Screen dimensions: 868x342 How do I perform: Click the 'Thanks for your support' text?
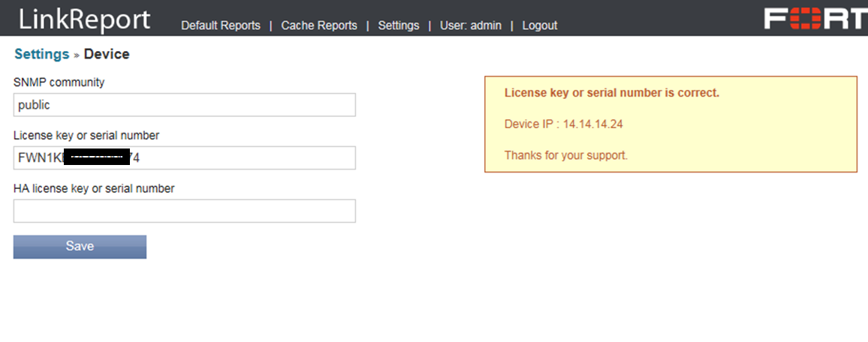[565, 156]
